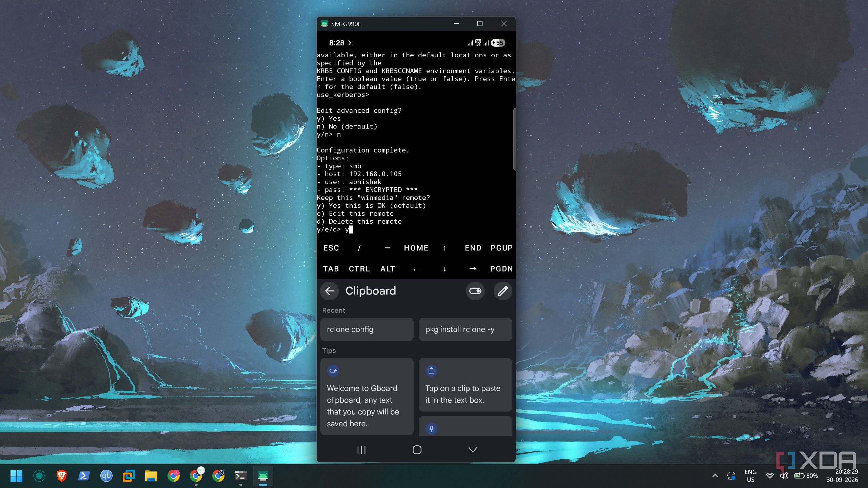This screenshot has width=868, height=488.
Task: Toggle the CTRL modifier key
Action: (x=359, y=269)
